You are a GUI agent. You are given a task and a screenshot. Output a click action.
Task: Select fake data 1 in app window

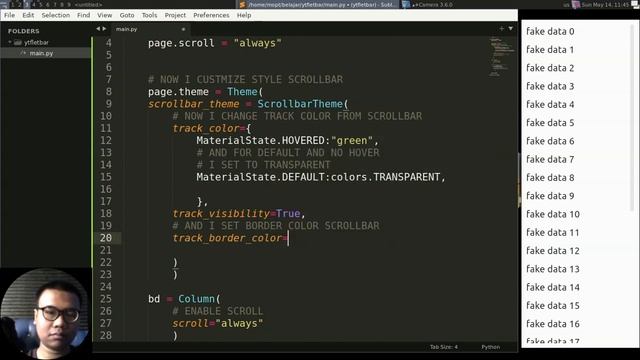tap(550, 49)
